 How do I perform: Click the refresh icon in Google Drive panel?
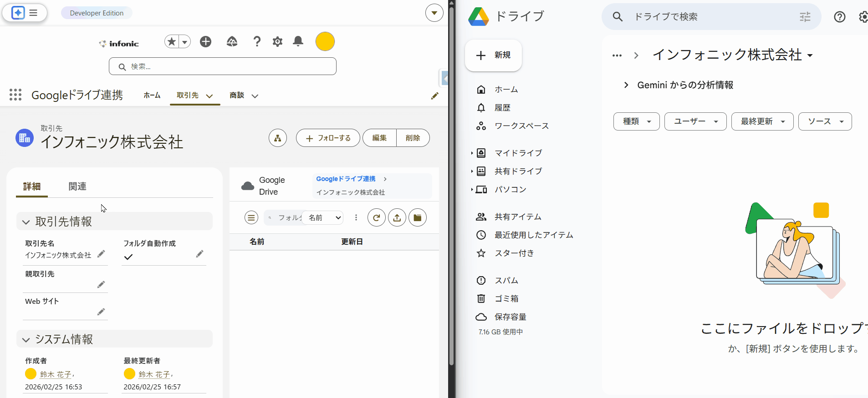(376, 218)
